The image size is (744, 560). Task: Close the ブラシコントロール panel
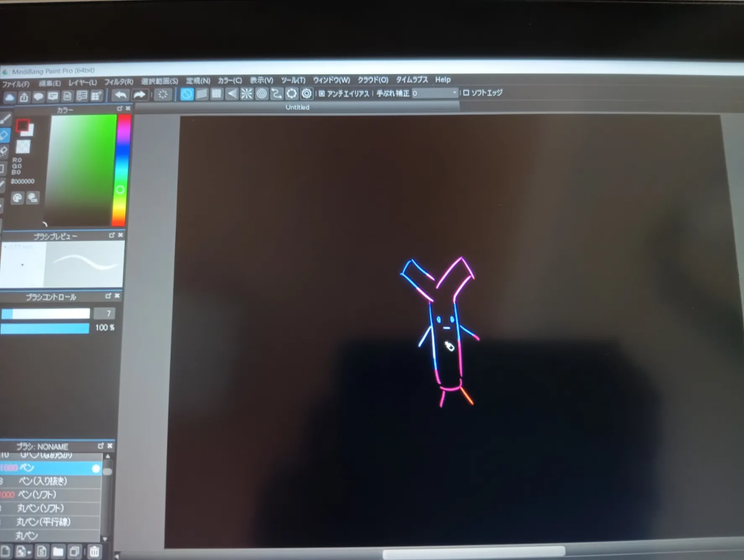(x=117, y=296)
